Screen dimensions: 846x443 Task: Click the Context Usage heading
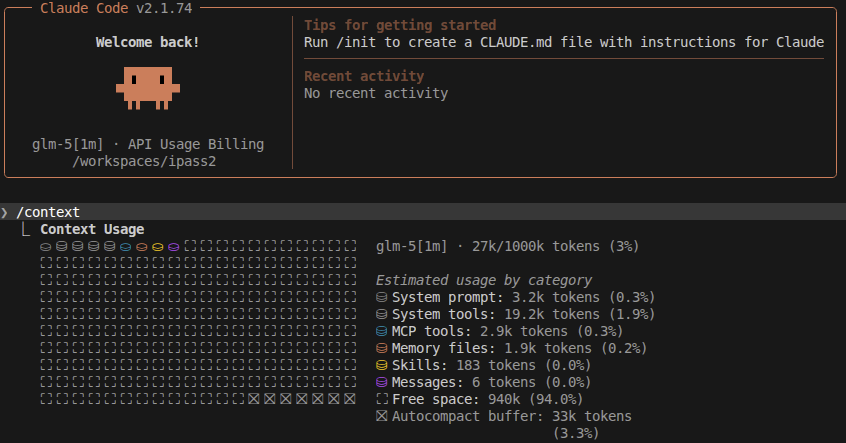tap(92, 229)
